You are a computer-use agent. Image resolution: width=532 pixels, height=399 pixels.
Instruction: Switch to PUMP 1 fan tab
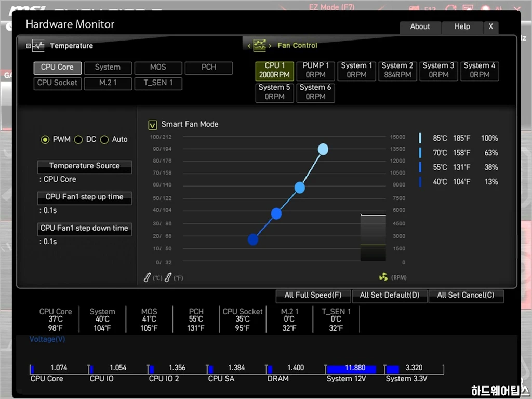[315, 71]
